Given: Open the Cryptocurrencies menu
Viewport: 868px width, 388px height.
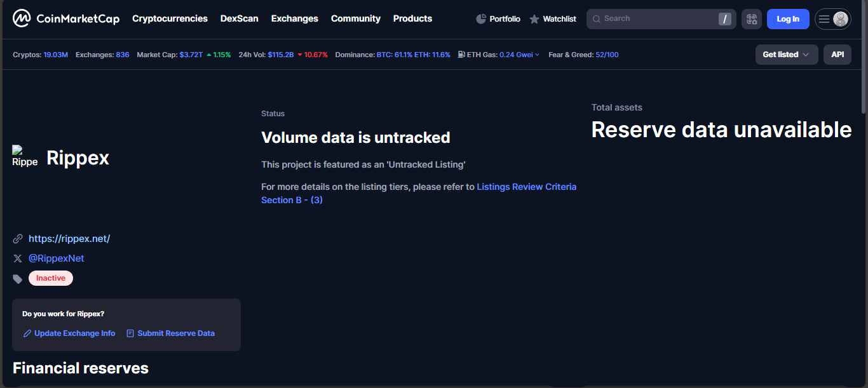Looking at the screenshot, I should (x=170, y=18).
